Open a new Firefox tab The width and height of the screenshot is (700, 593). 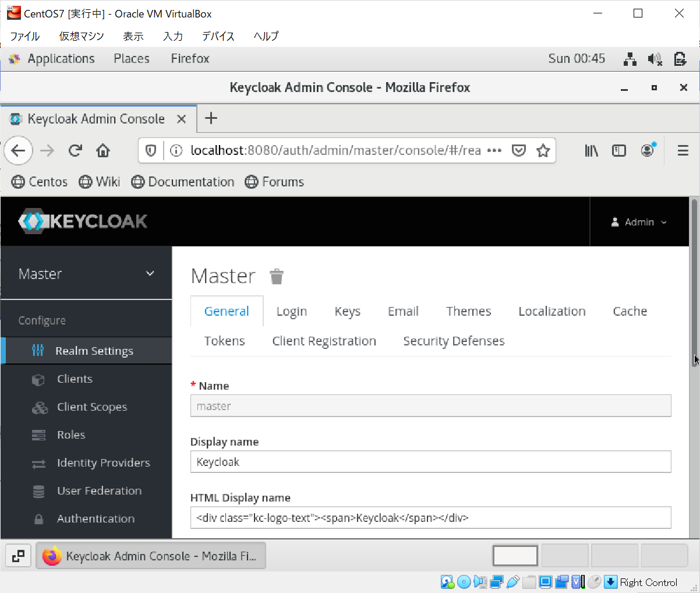point(211,118)
